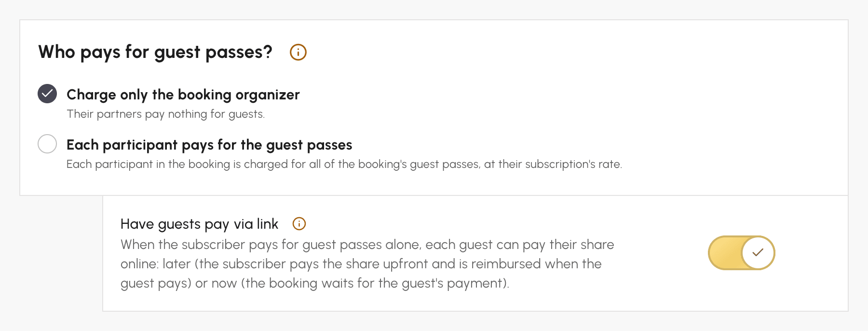Click the 'Each participant pays for the guest passes' label
The image size is (868, 331).
point(209,145)
